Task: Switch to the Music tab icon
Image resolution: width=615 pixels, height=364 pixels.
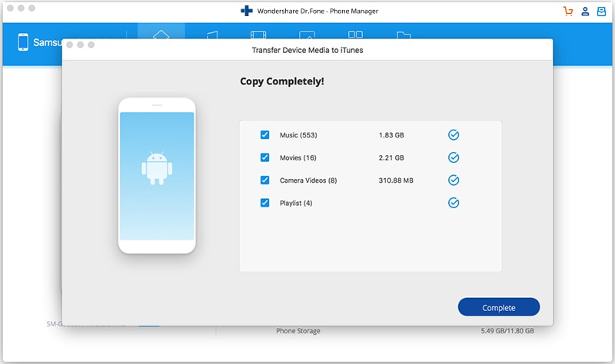Action: [x=212, y=35]
